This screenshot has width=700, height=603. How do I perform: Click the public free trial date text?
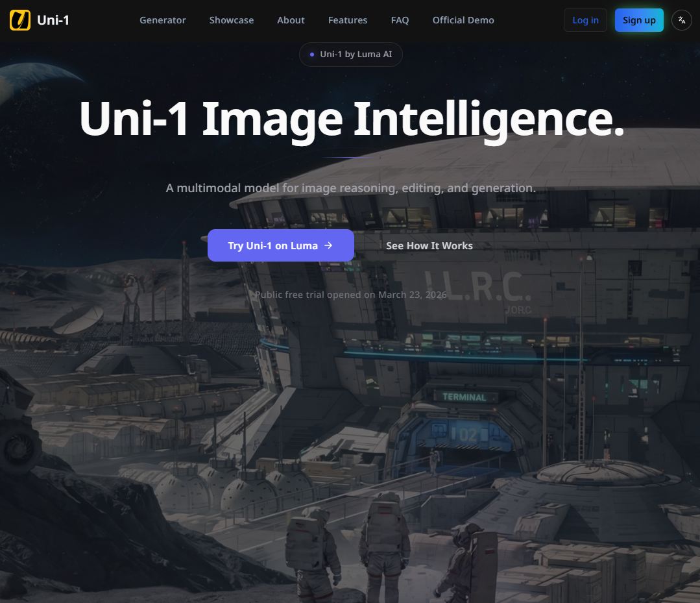(350, 295)
